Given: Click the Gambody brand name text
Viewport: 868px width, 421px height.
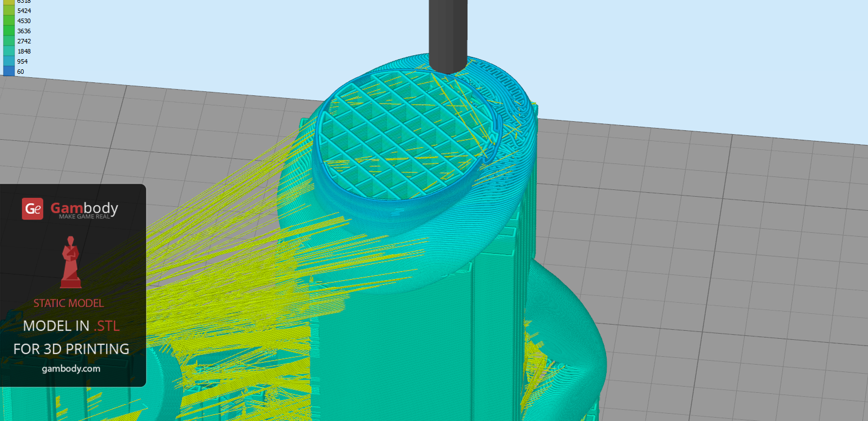Looking at the screenshot, I should pos(84,208).
